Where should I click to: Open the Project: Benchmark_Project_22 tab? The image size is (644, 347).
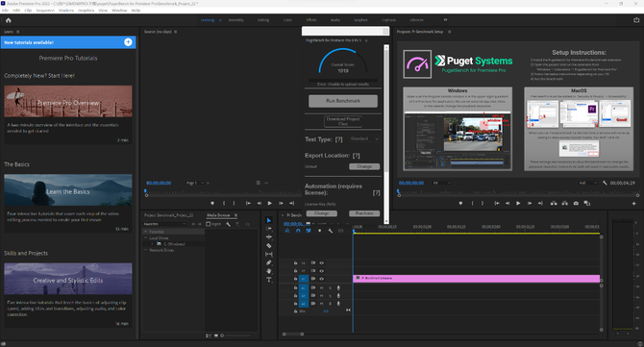tap(169, 215)
